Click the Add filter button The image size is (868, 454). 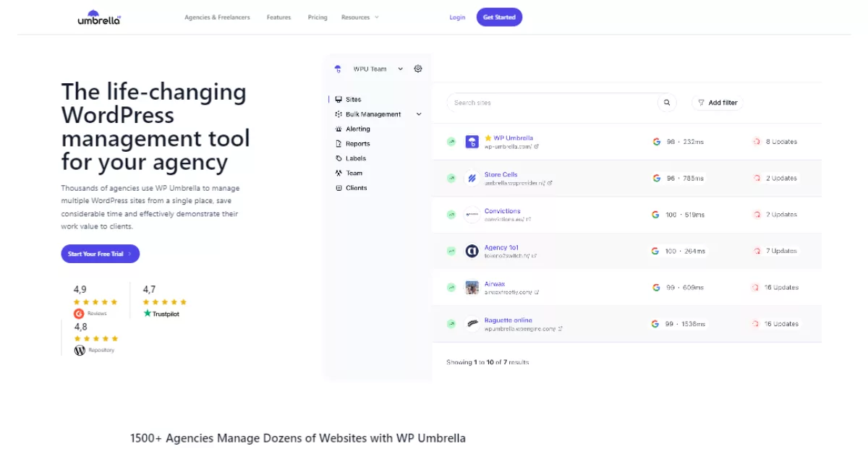[x=718, y=103]
